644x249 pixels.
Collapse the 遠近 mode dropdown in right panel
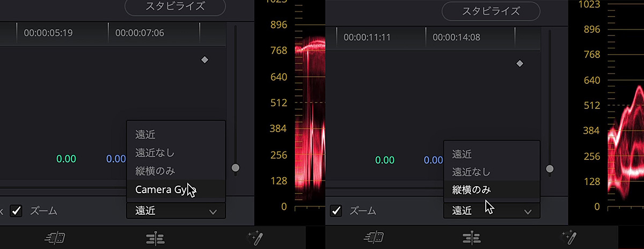[x=492, y=211]
